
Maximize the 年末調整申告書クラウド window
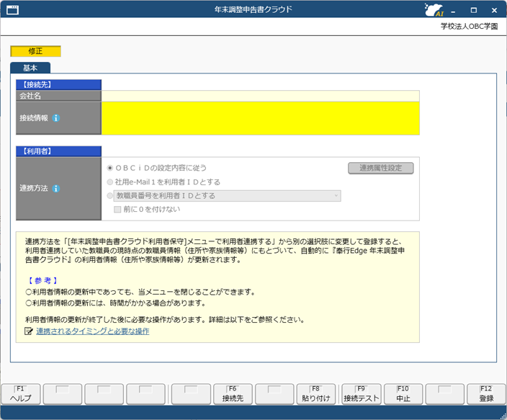[474, 10]
